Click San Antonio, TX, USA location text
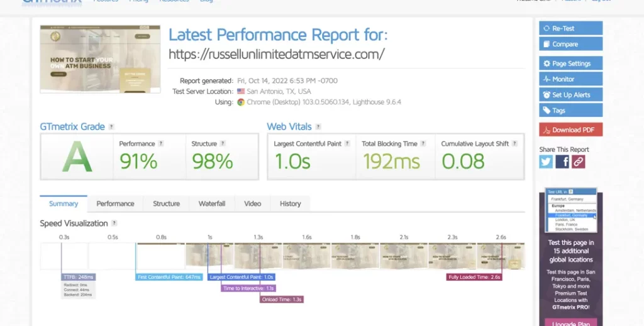This screenshot has width=644, height=326. [x=279, y=92]
